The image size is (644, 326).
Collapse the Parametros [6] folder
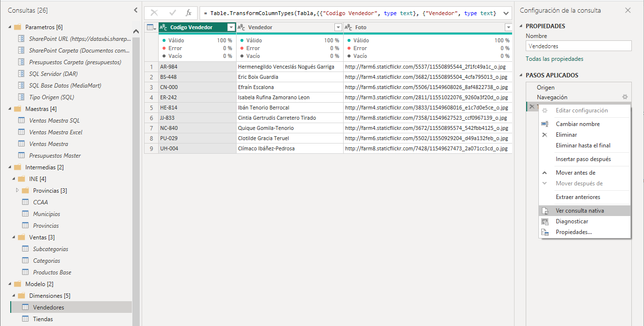pyautogui.click(x=10, y=27)
